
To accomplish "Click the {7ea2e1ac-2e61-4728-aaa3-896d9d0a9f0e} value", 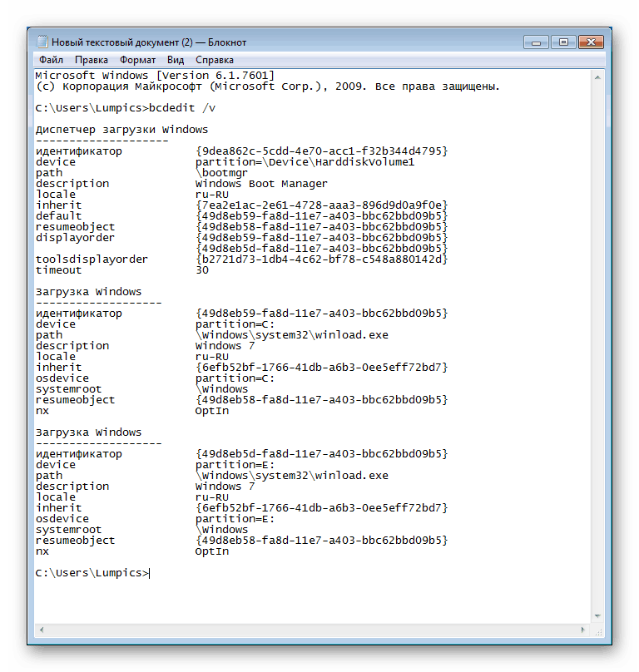I will coord(321,205).
